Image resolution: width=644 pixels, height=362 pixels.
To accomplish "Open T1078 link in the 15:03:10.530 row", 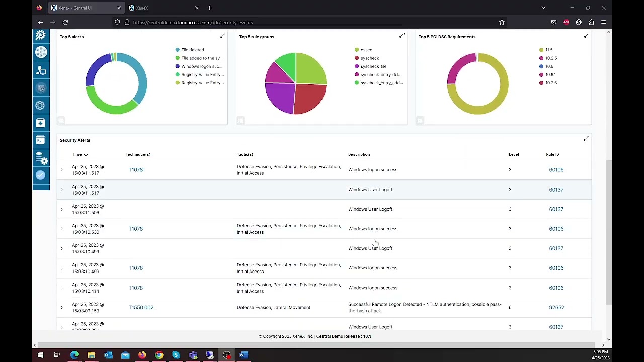I will 136,229.
